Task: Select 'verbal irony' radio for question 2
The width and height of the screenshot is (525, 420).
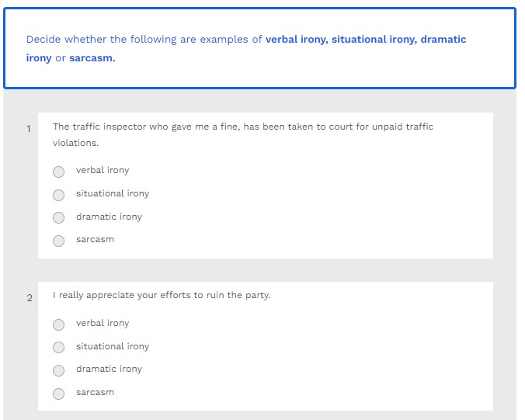Action: click(x=58, y=325)
